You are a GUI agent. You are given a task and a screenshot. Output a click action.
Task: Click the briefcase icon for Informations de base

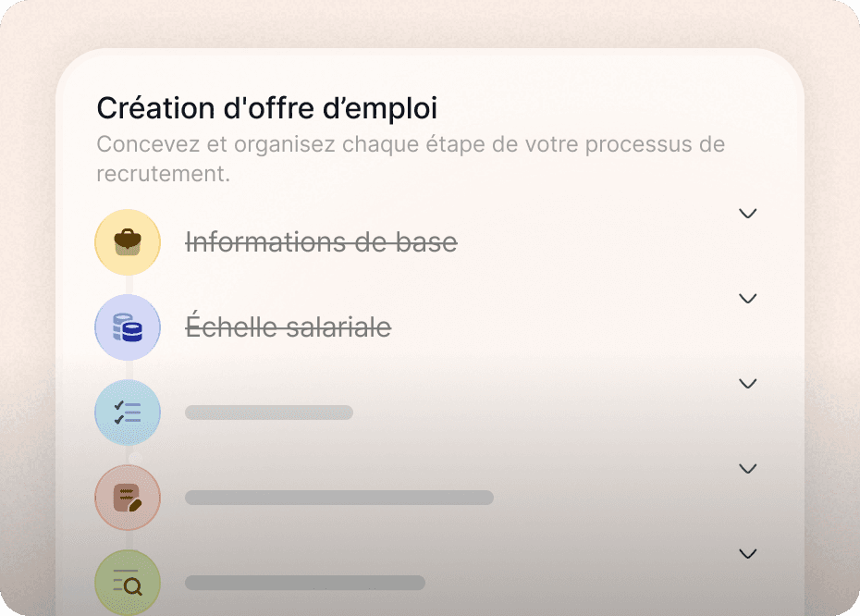click(x=128, y=242)
